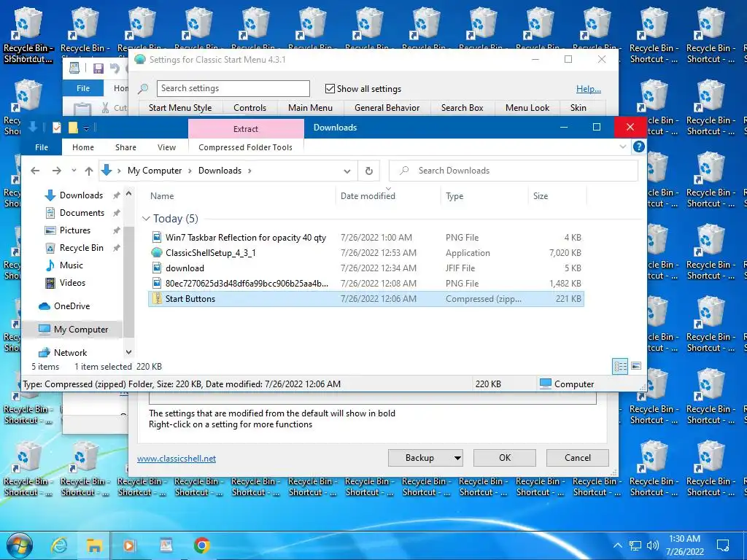747x560 pixels.
Task: Click Search settings box in Classic Shell
Action: click(x=233, y=88)
